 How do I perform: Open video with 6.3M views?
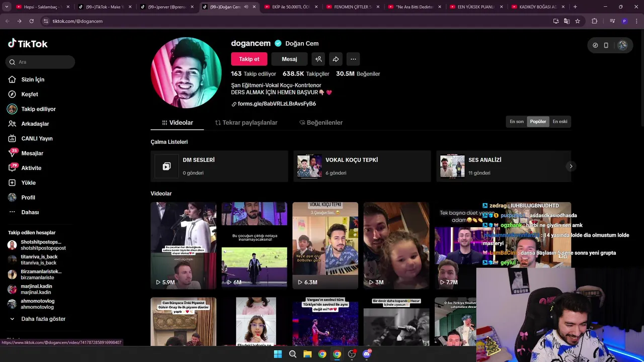coord(325,245)
